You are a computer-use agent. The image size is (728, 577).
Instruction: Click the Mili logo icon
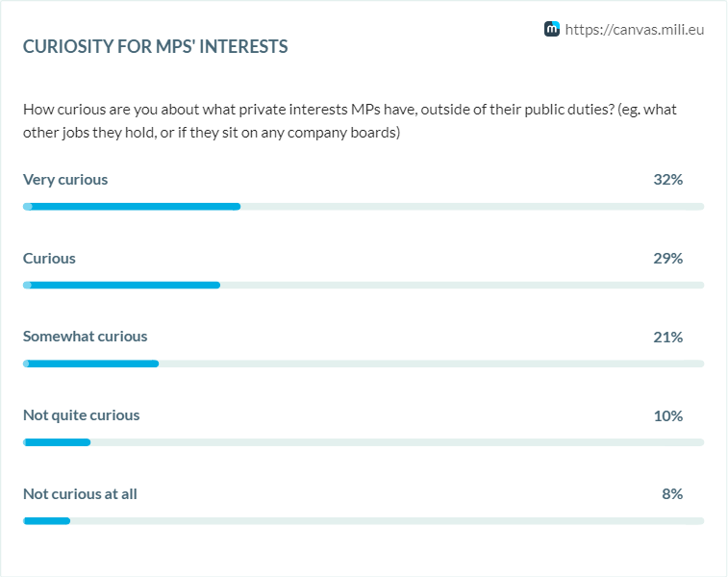click(552, 29)
